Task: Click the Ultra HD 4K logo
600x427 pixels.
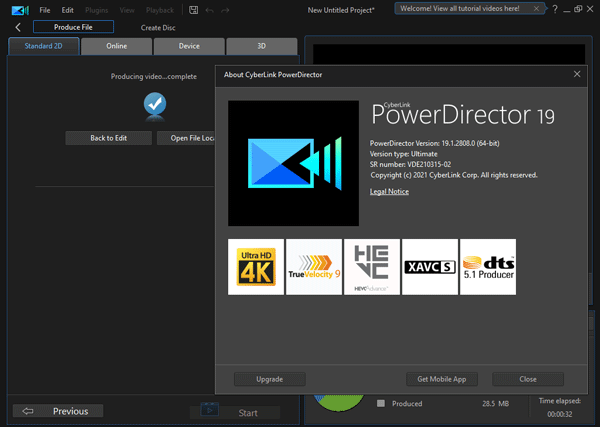Action: click(256, 267)
